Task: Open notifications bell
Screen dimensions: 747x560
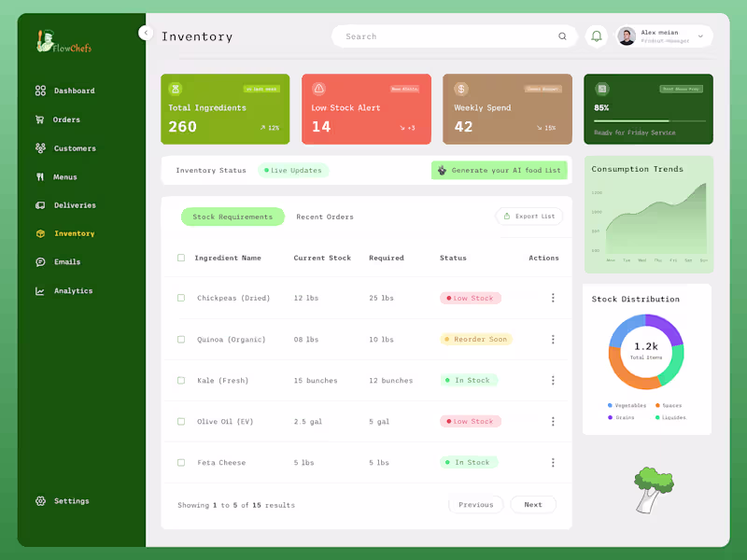Action: pos(596,36)
